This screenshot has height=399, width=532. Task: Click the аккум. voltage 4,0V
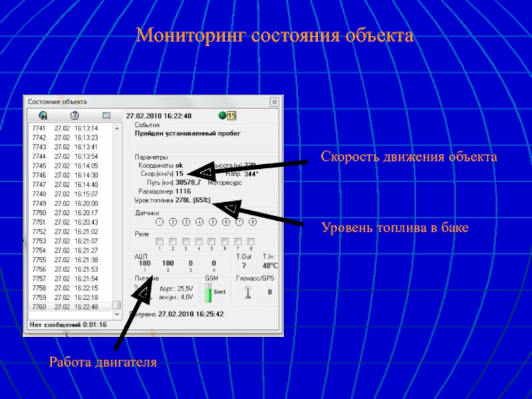(x=186, y=297)
